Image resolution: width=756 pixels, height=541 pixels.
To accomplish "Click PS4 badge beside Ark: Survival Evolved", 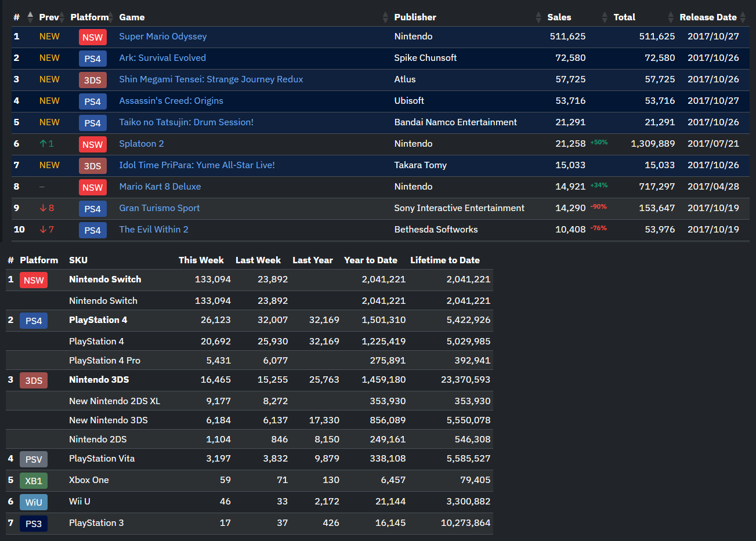I will [x=93, y=59].
